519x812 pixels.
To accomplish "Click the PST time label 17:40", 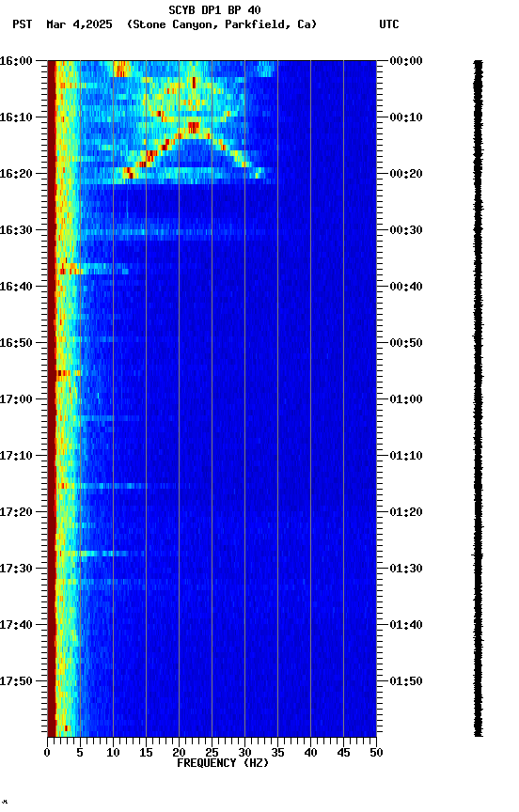I will point(16,626).
